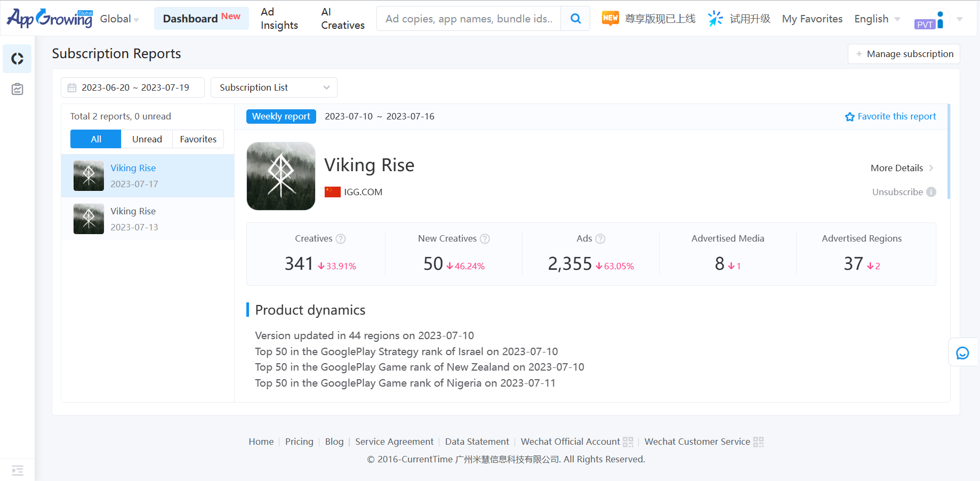The width and height of the screenshot is (980, 481).
Task: Open the date range picker 2023-06-20 ~ 2023-07-19
Action: [x=133, y=87]
